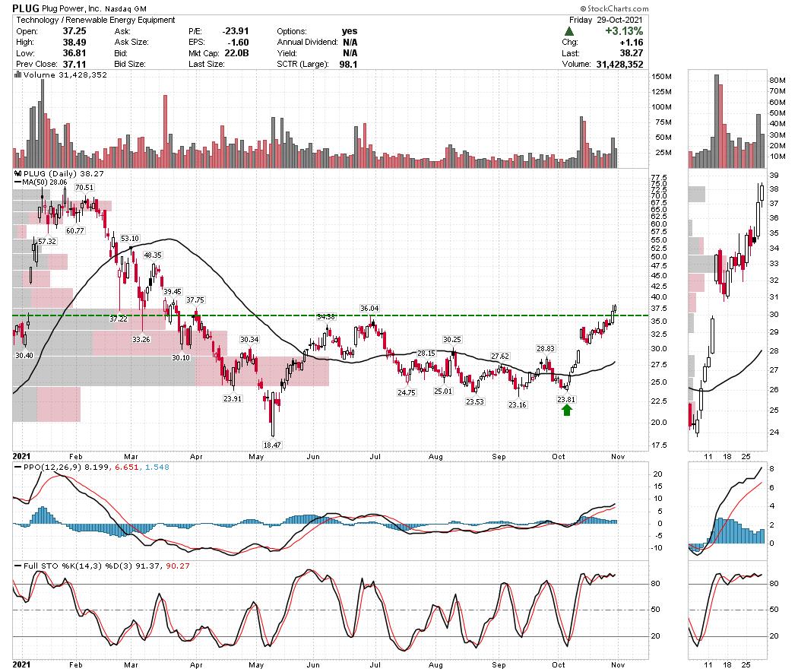This screenshot has height=672, width=798.
Task: Click the green up arrow under 23.81
Action: point(566,410)
